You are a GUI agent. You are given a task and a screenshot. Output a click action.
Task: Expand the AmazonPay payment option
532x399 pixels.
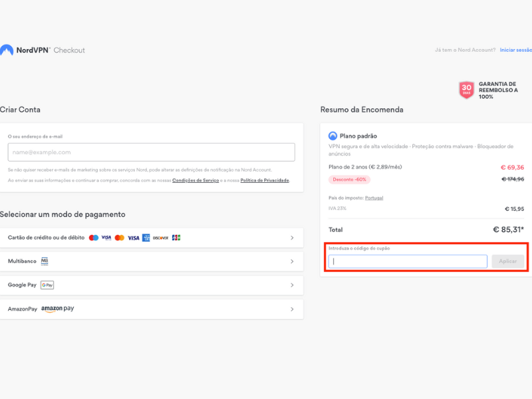coord(152,309)
